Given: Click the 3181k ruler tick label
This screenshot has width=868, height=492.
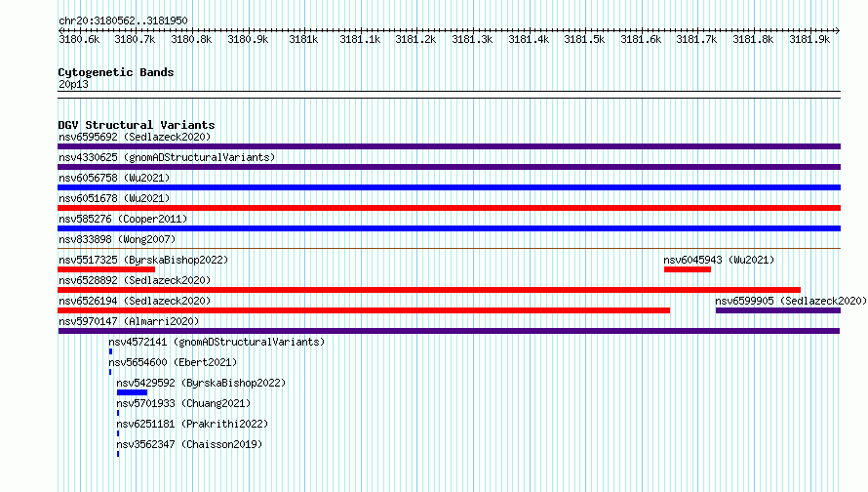Looking at the screenshot, I should pos(304,39).
